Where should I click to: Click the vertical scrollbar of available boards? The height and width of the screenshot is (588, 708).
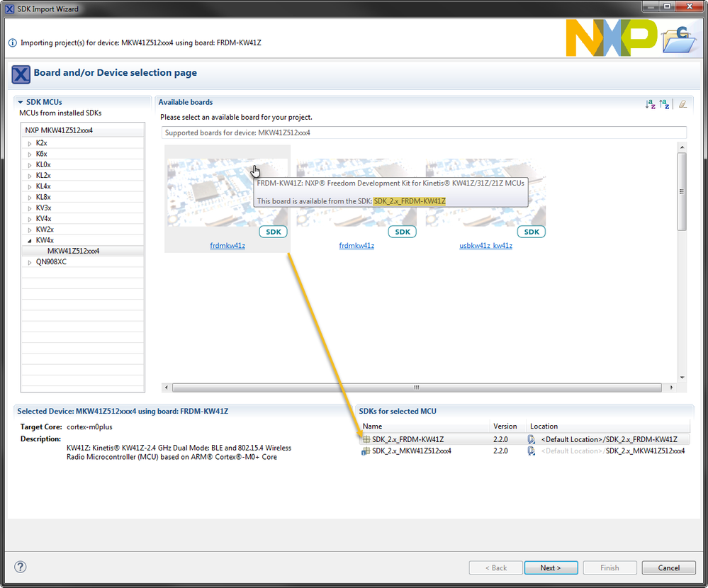pyautogui.click(x=682, y=192)
